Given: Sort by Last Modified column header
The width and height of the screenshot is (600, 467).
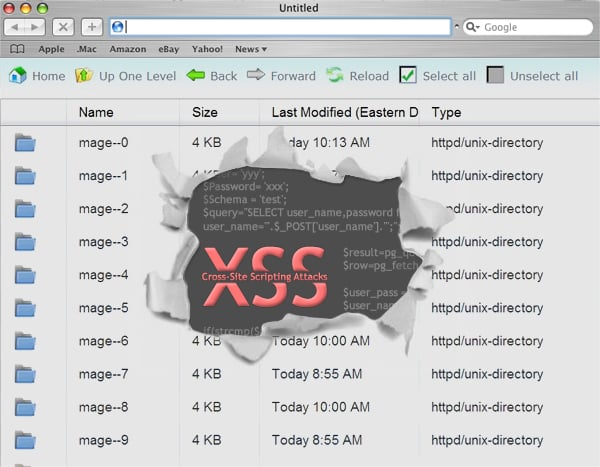Looking at the screenshot, I should 345,112.
